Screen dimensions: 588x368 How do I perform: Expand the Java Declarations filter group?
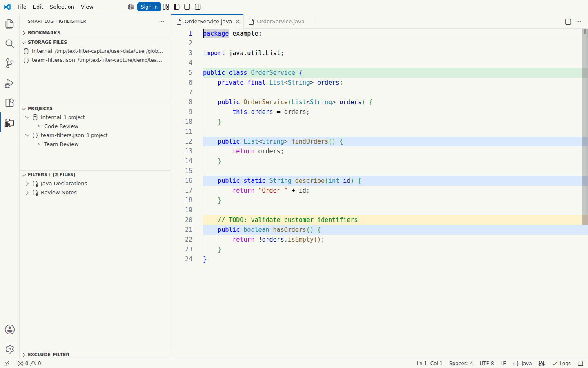[x=27, y=184]
